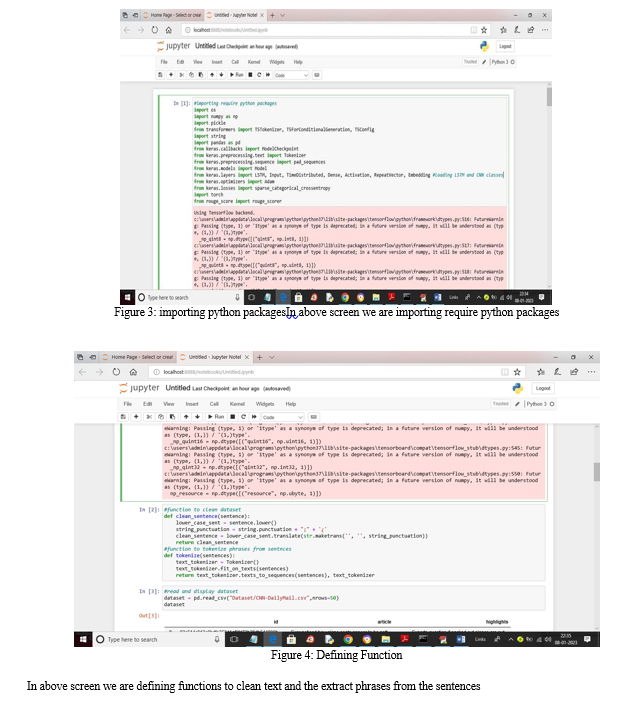The image size is (626, 701).
Task: Open Cell menu in lower notebook
Action: pos(214,404)
